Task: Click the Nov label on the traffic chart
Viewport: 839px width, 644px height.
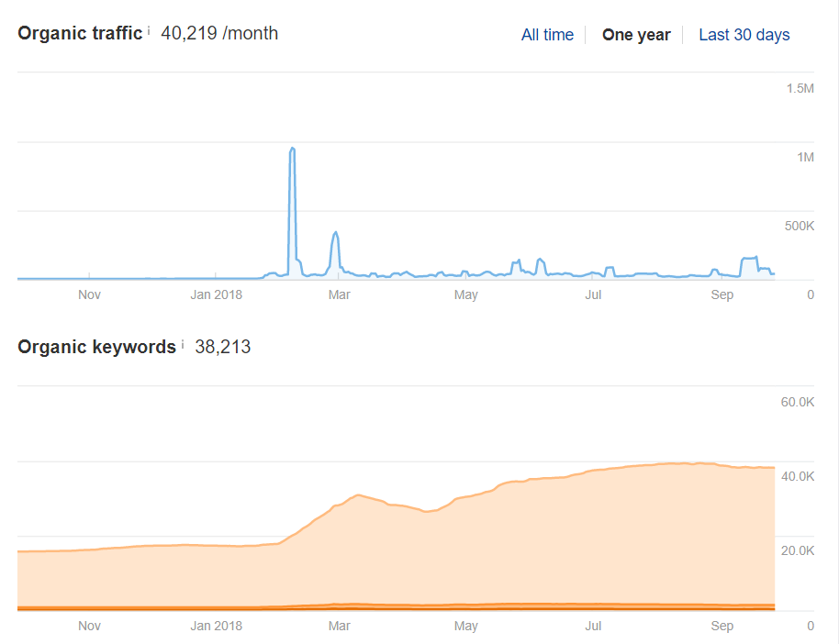Action: point(89,294)
